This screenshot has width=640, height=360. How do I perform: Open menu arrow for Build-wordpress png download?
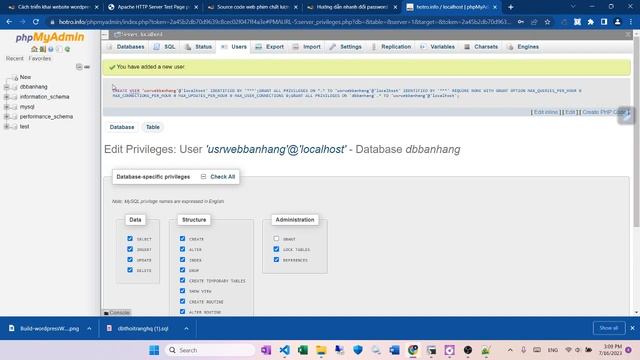tap(89, 328)
